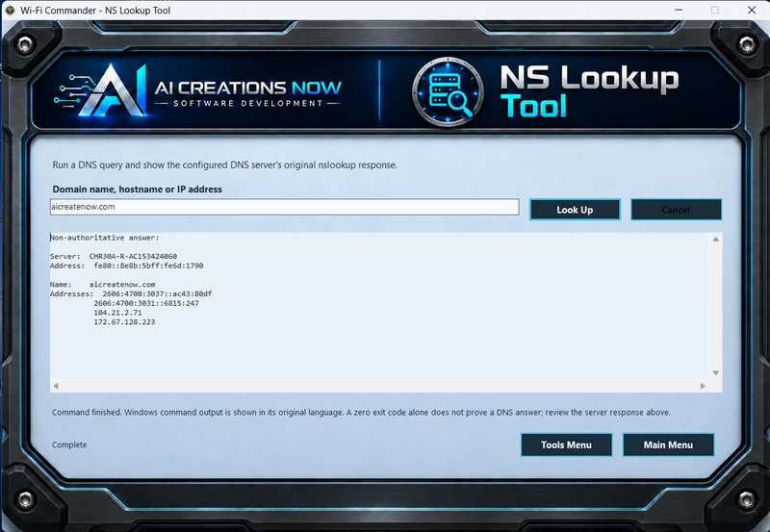
Task: Click the IPv4 address 104.21.2.71
Action: (x=117, y=312)
